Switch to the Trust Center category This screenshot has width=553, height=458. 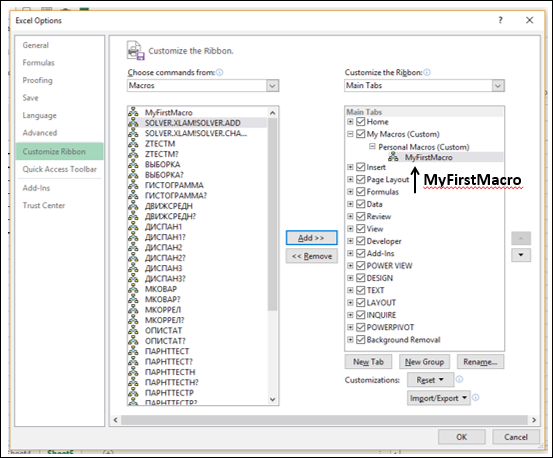click(x=44, y=205)
